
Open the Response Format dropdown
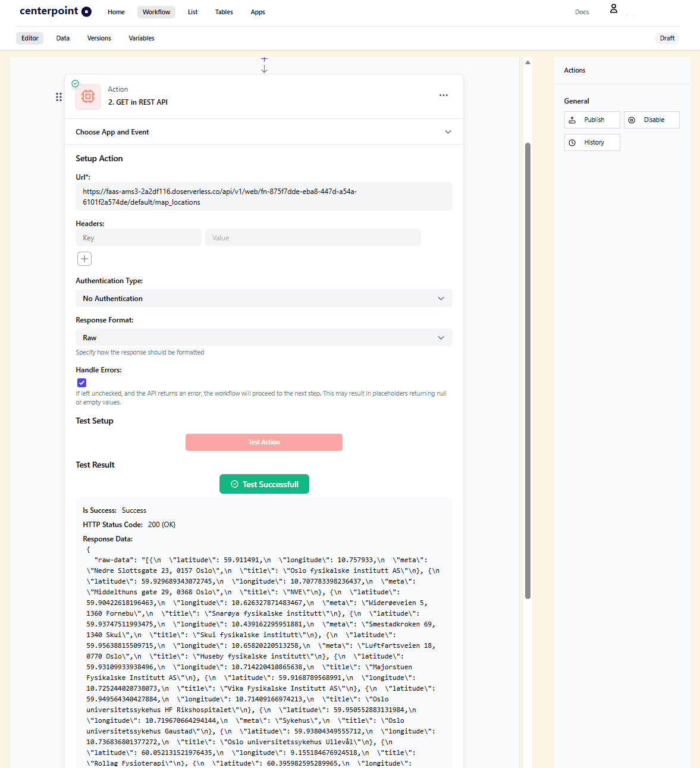tap(264, 337)
